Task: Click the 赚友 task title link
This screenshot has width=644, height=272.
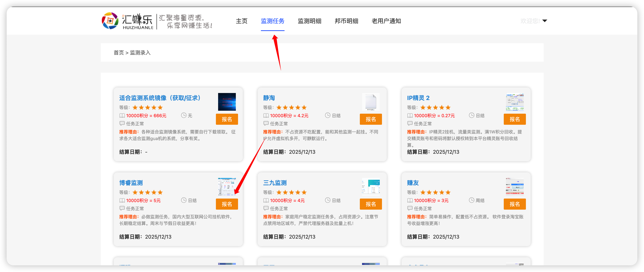Action: point(413,183)
